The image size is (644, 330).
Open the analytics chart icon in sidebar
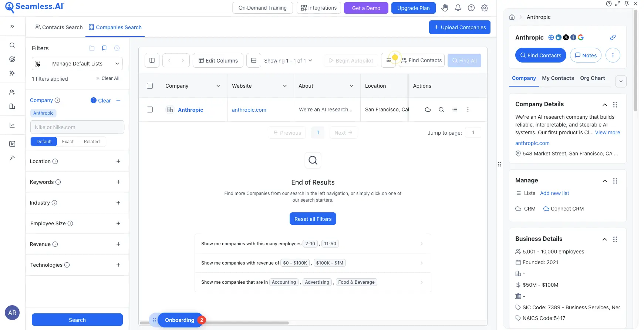click(12, 125)
